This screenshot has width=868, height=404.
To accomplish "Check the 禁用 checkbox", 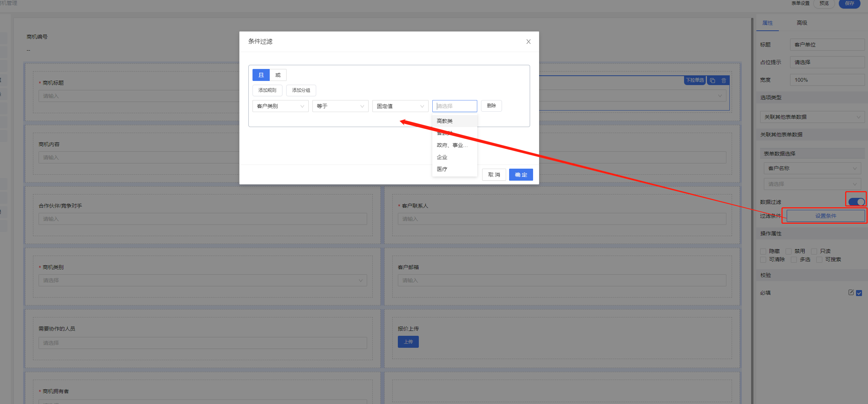I will 789,251.
